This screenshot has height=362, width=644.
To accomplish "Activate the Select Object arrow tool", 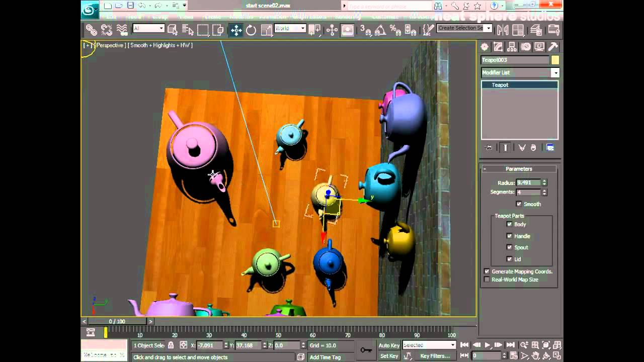I will (173, 30).
